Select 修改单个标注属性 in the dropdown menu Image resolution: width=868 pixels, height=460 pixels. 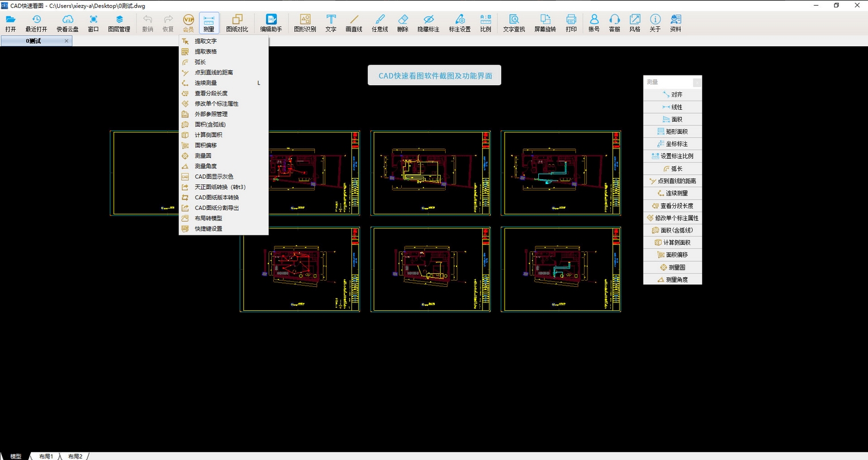tap(223, 103)
